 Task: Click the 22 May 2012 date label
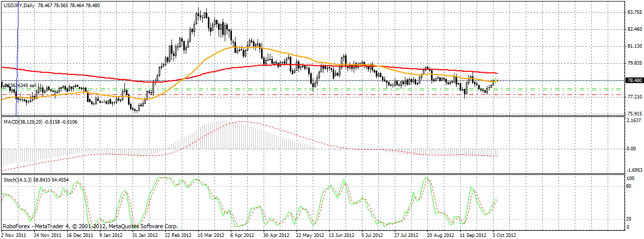[x=310, y=235]
